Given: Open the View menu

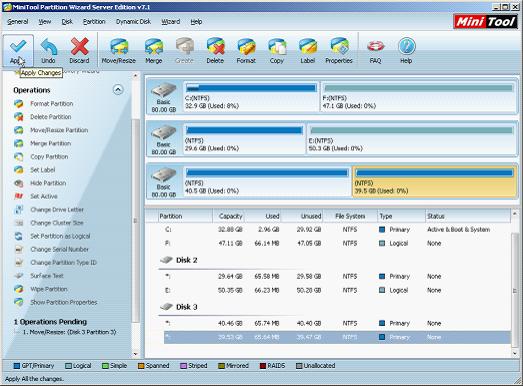Looking at the screenshot, I should pos(45,22).
